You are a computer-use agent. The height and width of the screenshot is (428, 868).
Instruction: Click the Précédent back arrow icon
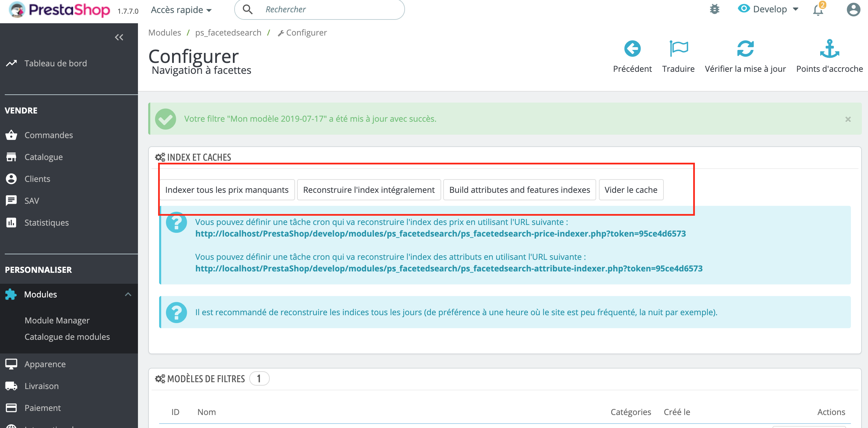[x=632, y=49]
